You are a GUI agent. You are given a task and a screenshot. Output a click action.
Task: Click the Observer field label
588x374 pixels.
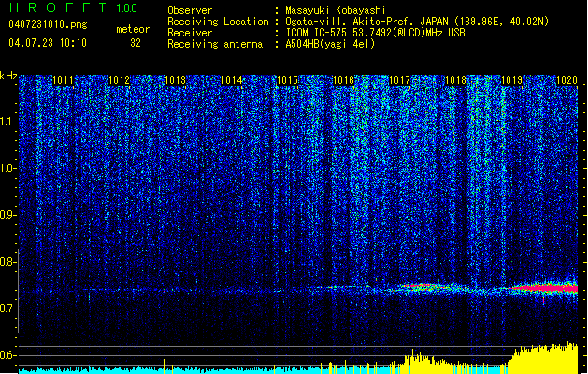point(190,10)
